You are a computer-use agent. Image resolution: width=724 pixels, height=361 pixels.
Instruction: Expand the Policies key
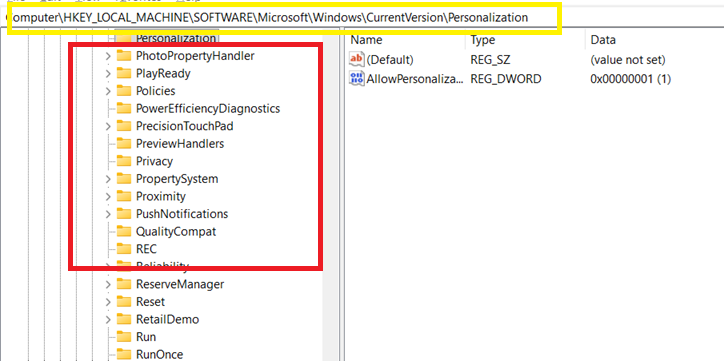click(108, 91)
